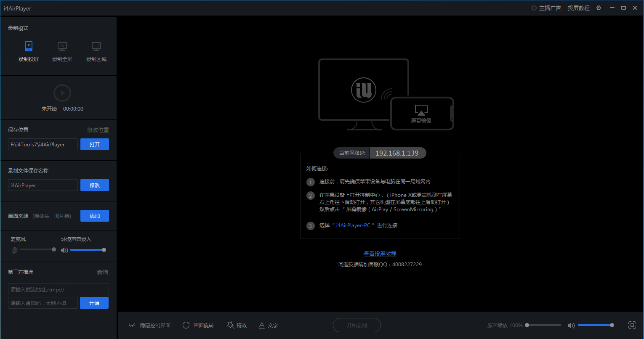Open 特效 effects star icon
The height and width of the screenshot is (339, 644).
tap(230, 325)
